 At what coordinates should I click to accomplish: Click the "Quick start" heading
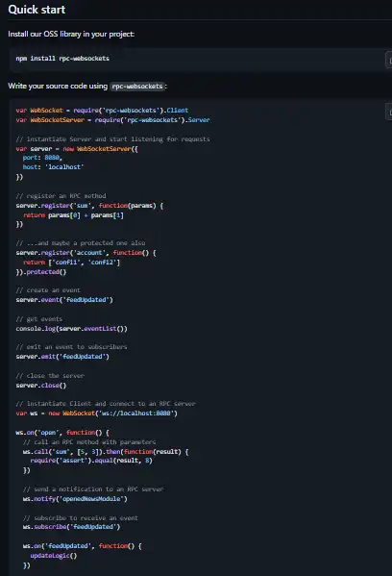pos(37,10)
